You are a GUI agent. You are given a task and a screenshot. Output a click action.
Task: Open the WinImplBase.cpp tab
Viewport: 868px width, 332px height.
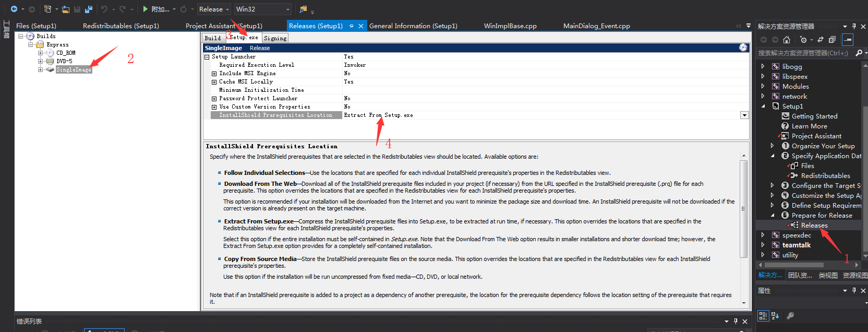click(510, 26)
